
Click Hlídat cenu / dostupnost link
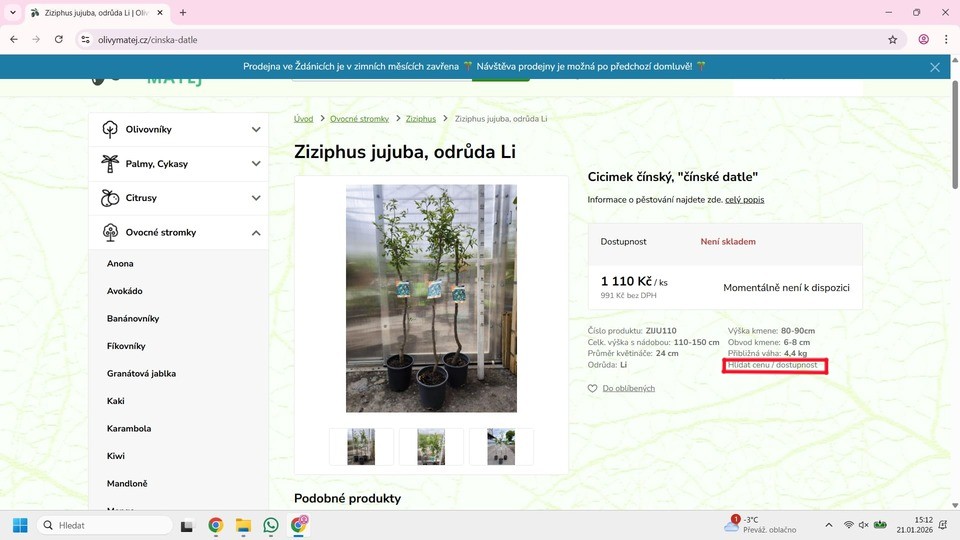tap(773, 365)
